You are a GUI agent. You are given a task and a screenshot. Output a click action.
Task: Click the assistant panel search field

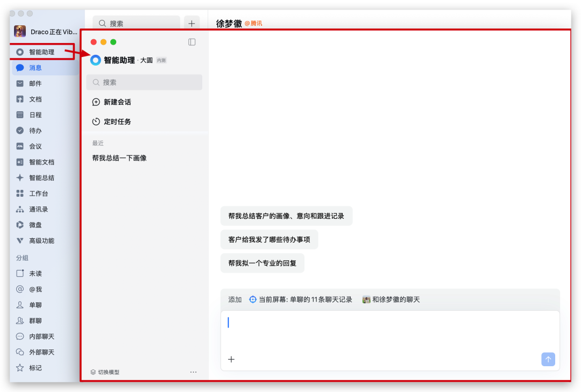pos(144,82)
